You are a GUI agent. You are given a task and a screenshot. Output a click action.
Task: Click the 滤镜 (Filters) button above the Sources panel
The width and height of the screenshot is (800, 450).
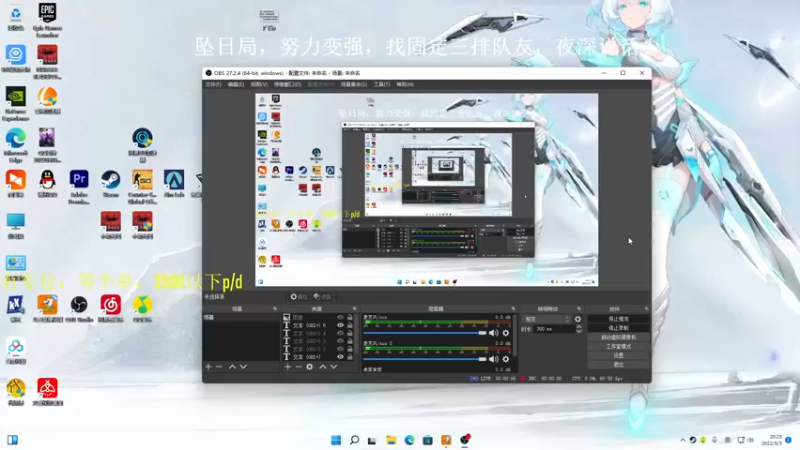pyautogui.click(x=322, y=296)
